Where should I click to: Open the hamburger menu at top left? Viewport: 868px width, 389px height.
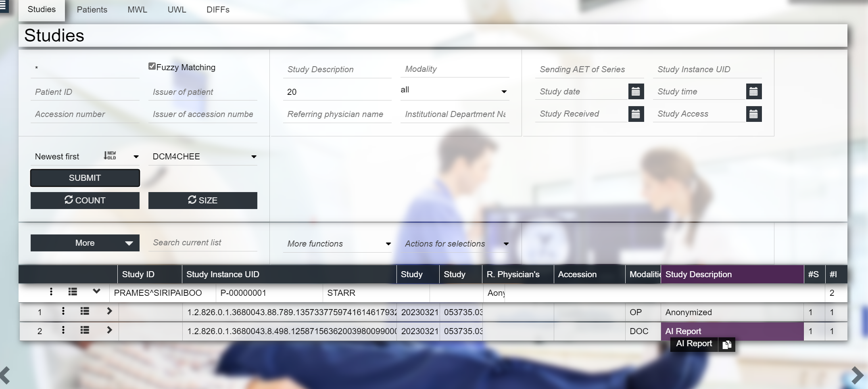3,6
